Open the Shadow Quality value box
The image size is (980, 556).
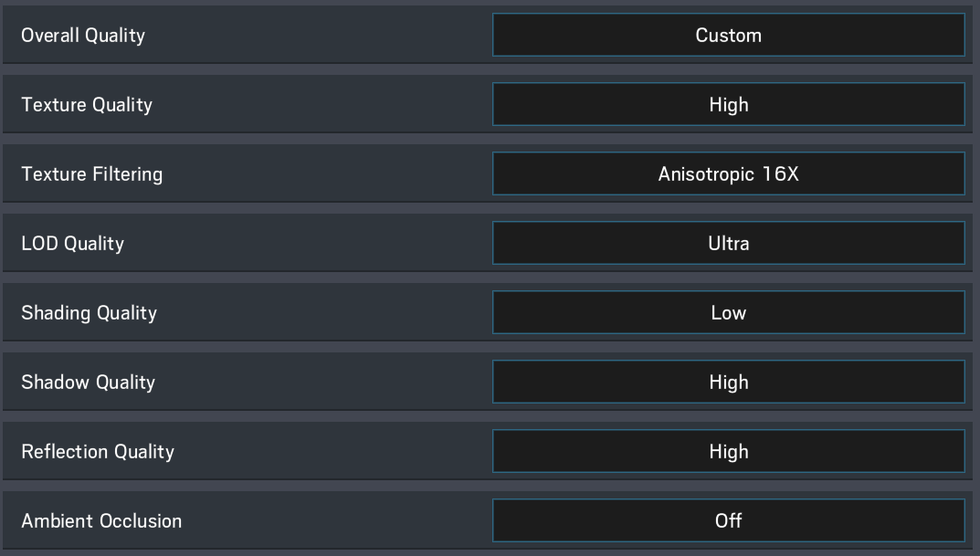point(728,382)
